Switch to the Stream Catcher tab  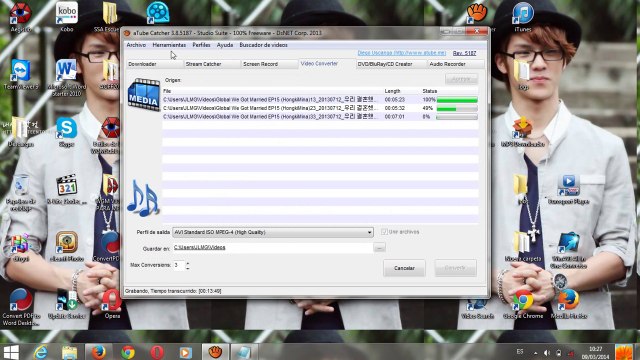click(212, 64)
